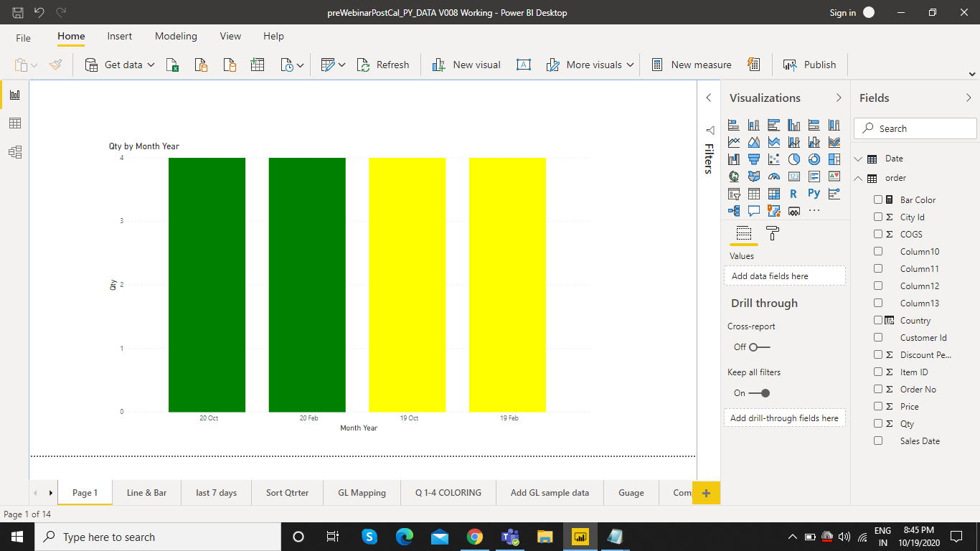Open the Format paint roller tab
The width and height of the screenshot is (980, 551).
(x=773, y=233)
